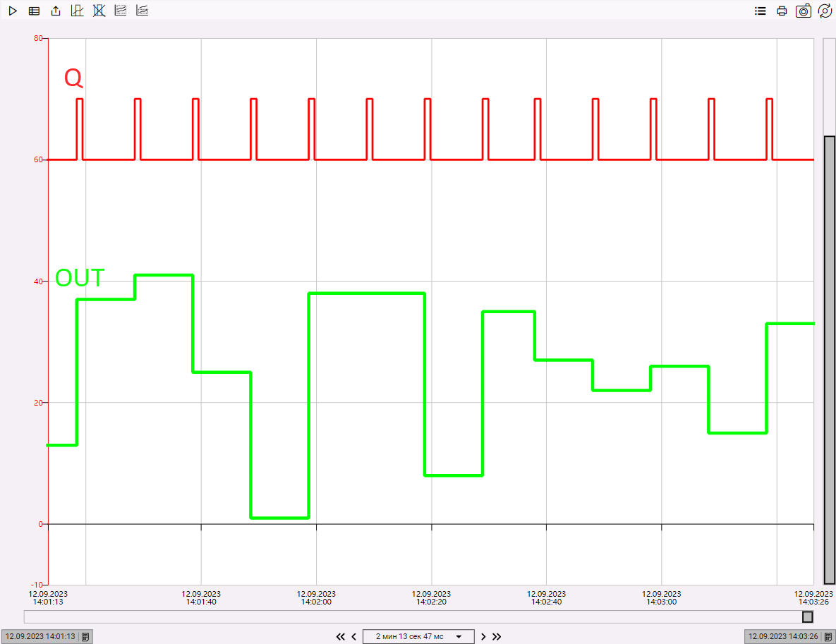Click the horizontal time scrollbar thumb
The height and width of the screenshot is (644, 836).
807,617
